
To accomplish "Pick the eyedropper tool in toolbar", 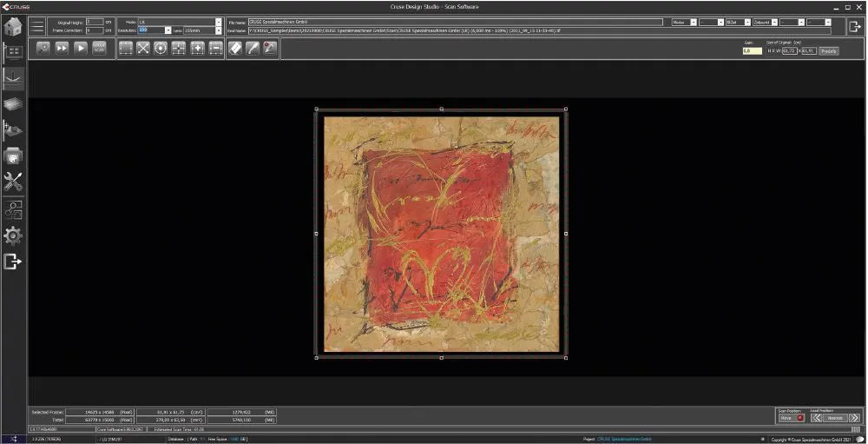I will (253, 49).
